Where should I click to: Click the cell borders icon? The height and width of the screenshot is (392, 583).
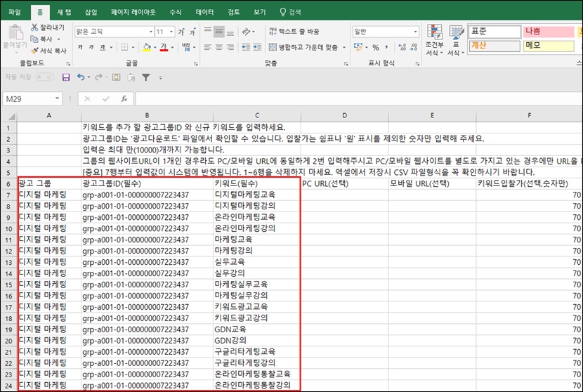tap(124, 47)
